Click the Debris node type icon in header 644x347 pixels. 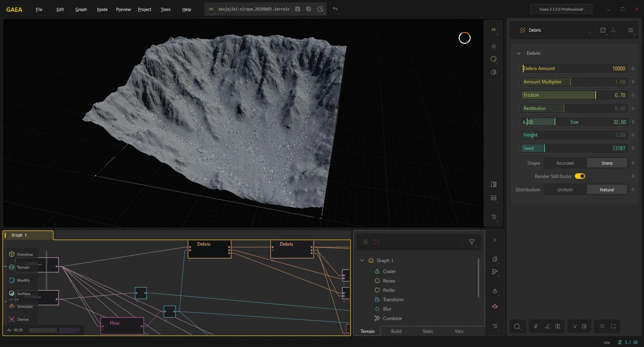click(x=522, y=30)
